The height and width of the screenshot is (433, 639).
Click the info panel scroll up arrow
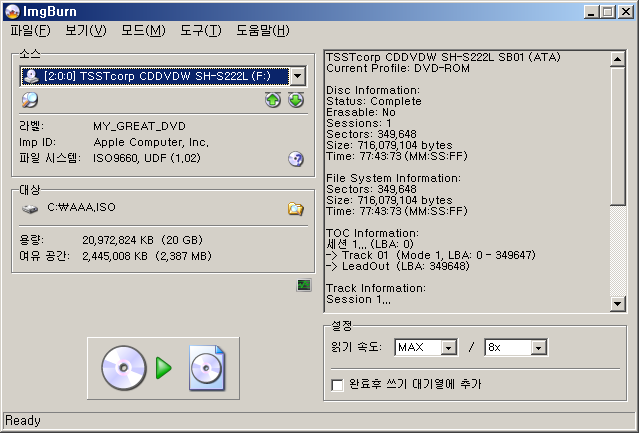[617, 59]
